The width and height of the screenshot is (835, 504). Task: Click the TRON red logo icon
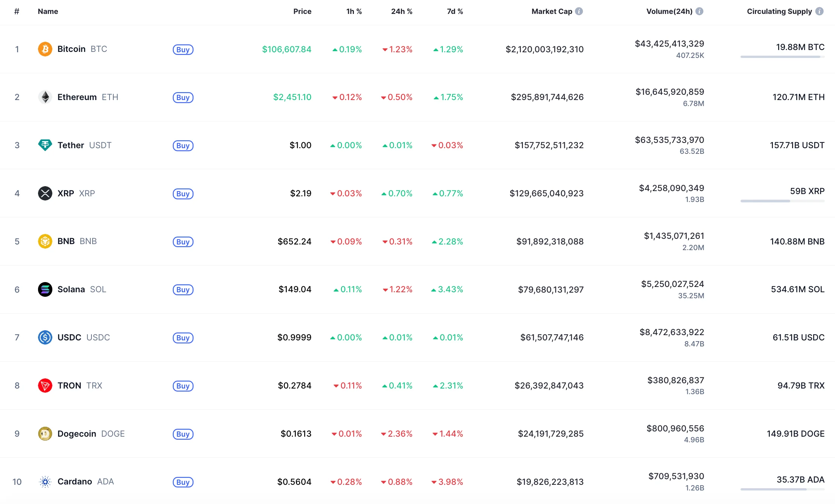click(45, 386)
